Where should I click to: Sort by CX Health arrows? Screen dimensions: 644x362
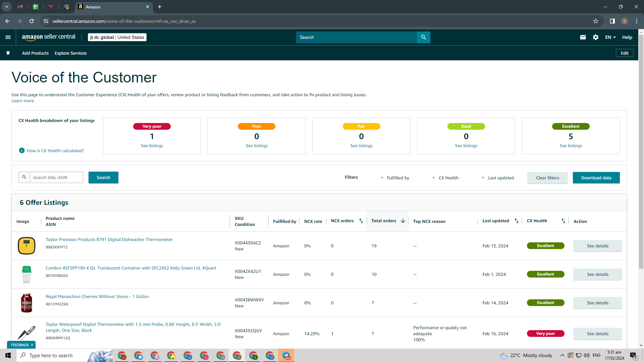tap(563, 221)
